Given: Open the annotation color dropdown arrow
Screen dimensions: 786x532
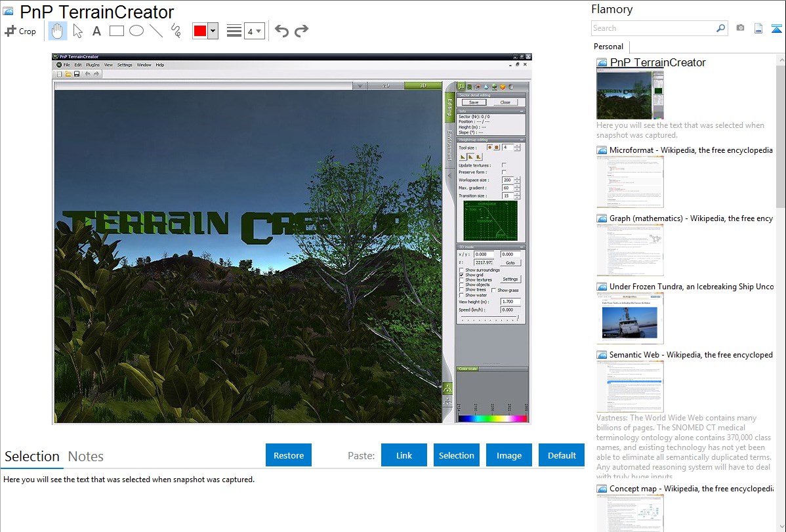Looking at the screenshot, I should pyautogui.click(x=213, y=31).
